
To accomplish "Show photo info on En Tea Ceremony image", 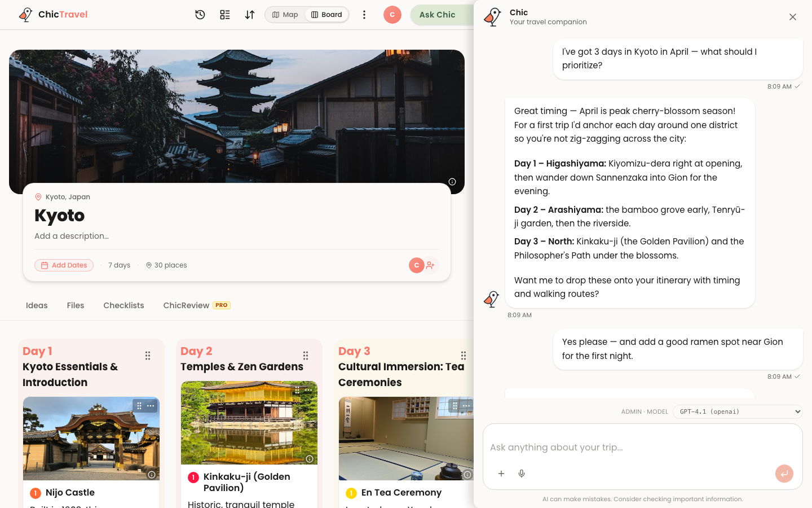I will (x=467, y=475).
